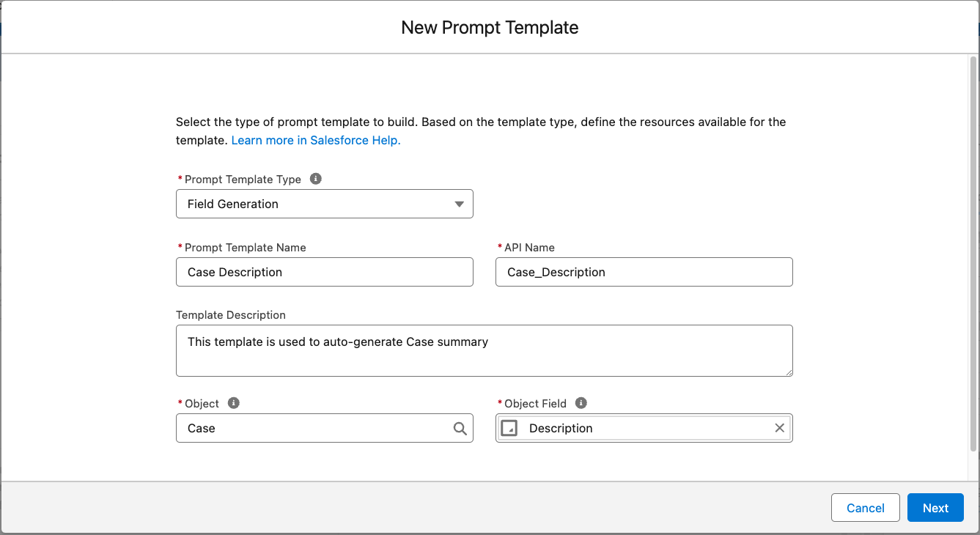Open the Prompt Template Type info tooltip

tap(316, 178)
